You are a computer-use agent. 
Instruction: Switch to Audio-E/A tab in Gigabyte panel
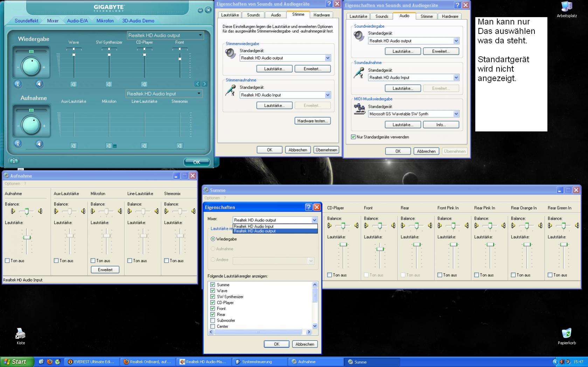pyautogui.click(x=77, y=21)
